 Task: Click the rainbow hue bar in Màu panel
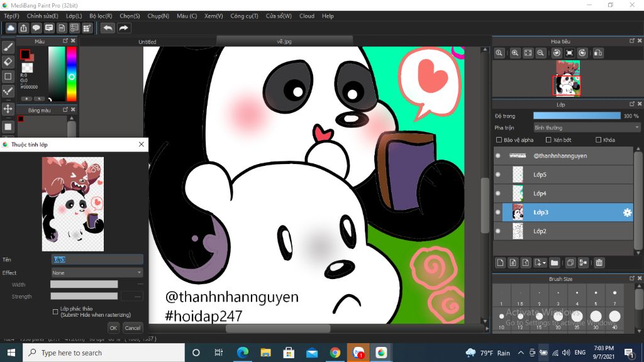72,74
